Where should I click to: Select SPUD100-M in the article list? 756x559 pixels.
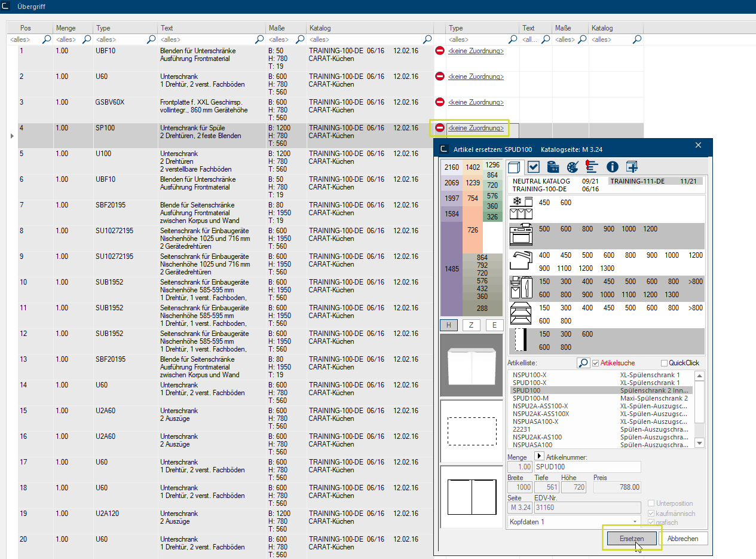(531, 398)
